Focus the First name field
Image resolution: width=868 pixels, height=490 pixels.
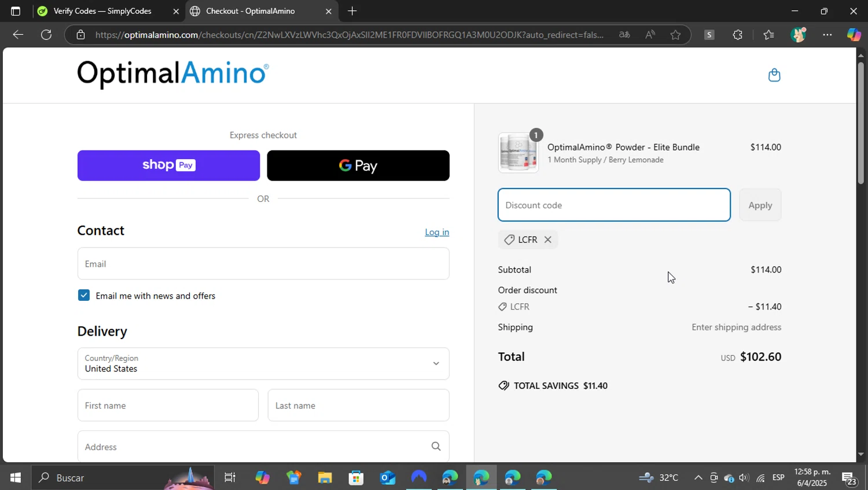coord(168,405)
